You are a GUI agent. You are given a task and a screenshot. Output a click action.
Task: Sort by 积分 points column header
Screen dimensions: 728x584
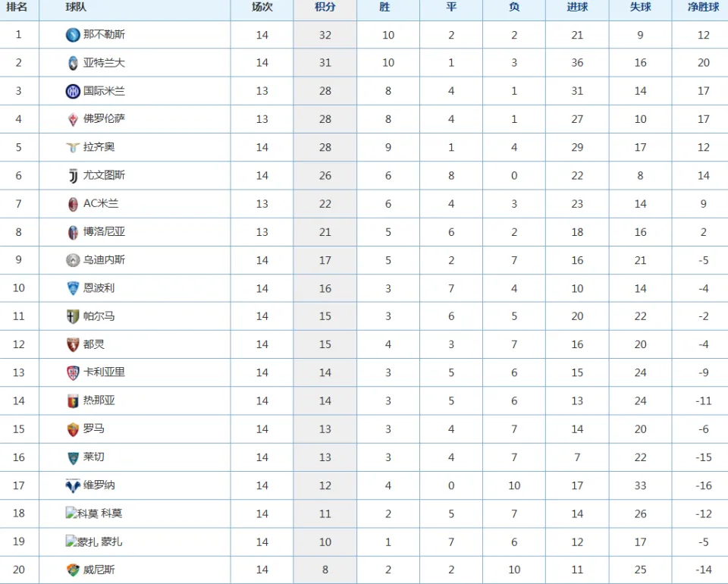click(325, 7)
